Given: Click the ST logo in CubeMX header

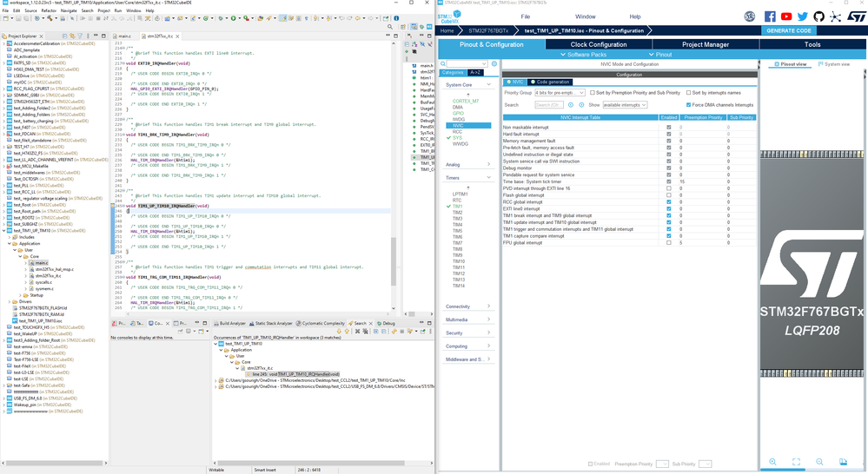Looking at the screenshot, I should 856,16.
